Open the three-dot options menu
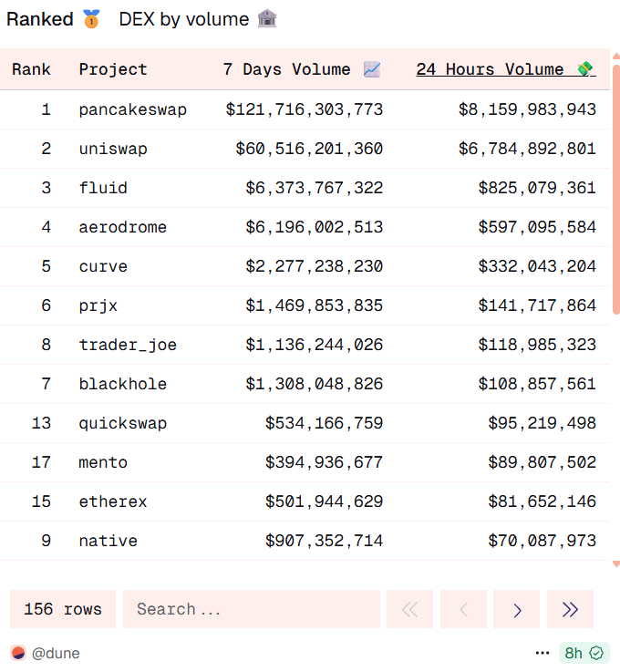620x672 pixels. (x=542, y=653)
